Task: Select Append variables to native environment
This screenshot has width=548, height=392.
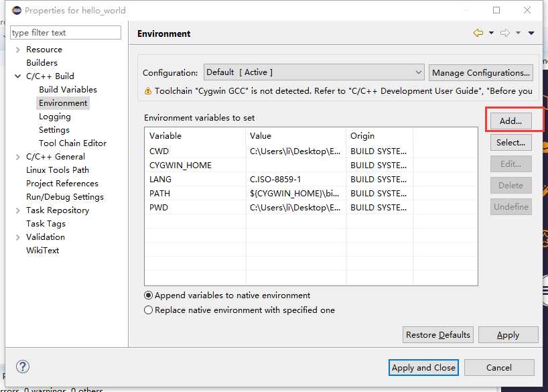Action: 227,296
